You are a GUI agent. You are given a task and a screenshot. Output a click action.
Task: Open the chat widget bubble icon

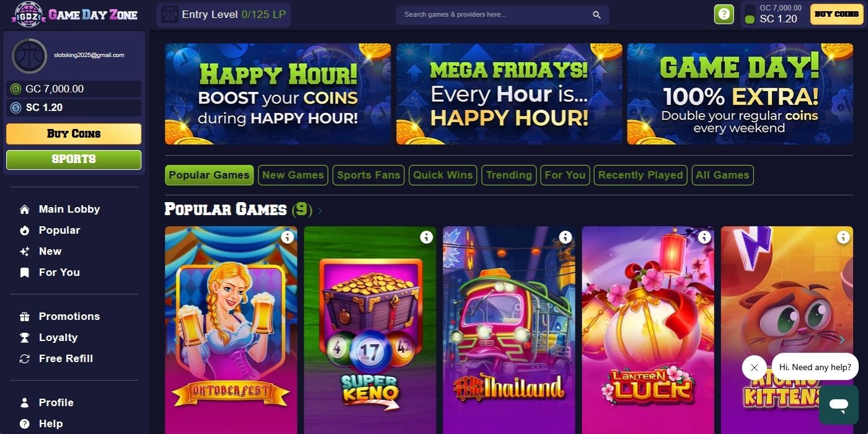click(839, 404)
